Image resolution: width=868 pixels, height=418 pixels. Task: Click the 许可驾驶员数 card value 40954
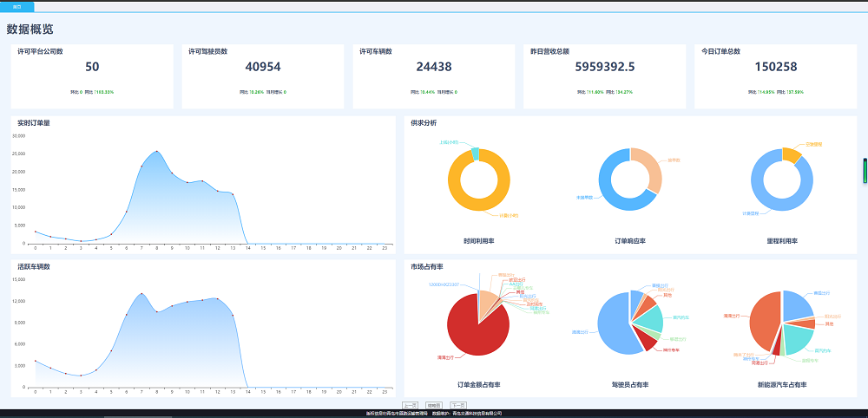tap(263, 67)
